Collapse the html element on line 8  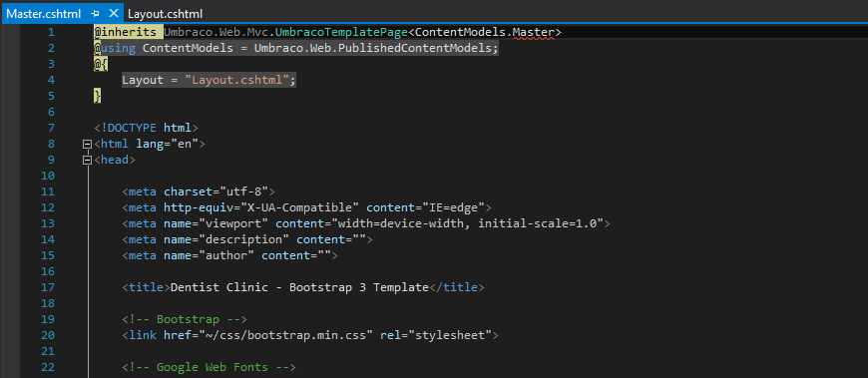(87, 144)
